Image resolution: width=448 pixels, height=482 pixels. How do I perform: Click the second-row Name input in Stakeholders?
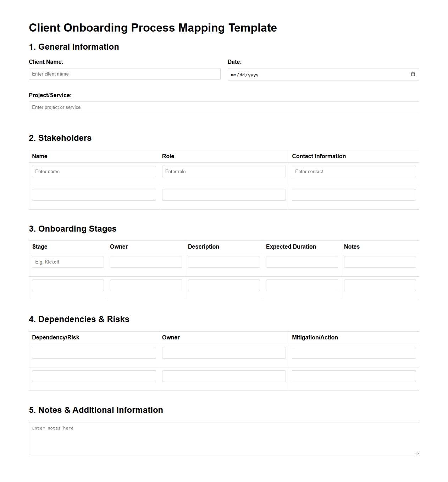pyautogui.click(x=94, y=194)
